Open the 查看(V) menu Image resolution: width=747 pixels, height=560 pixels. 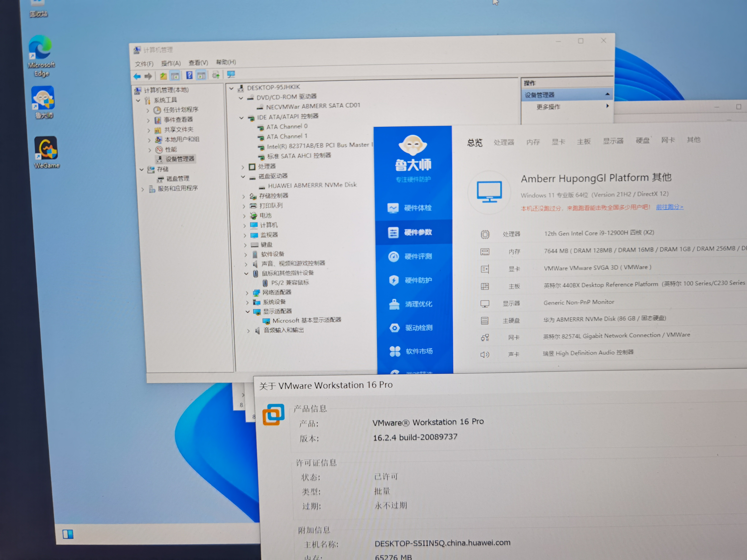pos(198,63)
